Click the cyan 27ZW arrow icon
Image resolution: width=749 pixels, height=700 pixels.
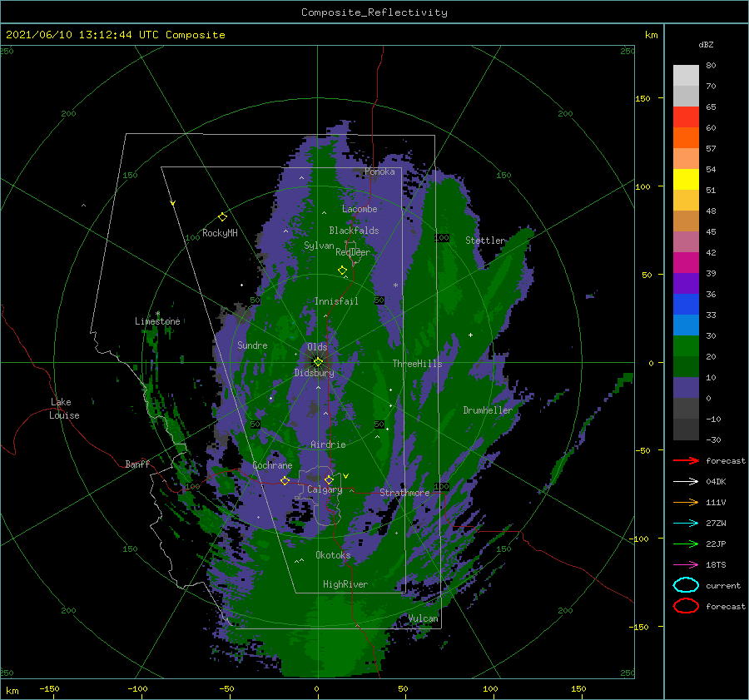(x=686, y=524)
